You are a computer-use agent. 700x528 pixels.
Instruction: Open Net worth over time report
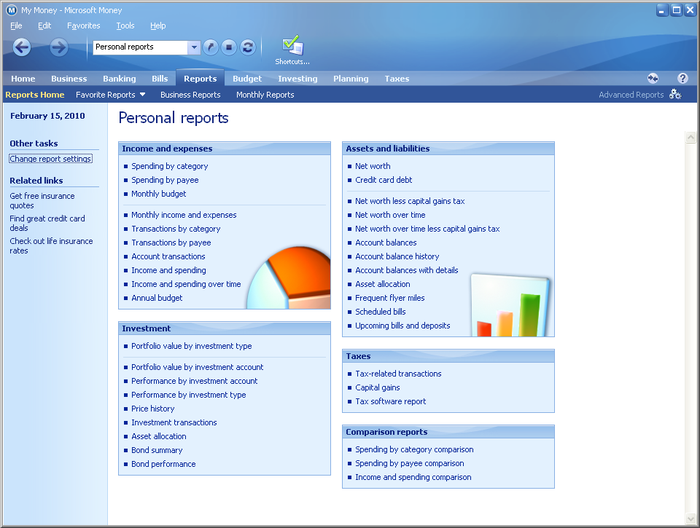[x=390, y=215]
